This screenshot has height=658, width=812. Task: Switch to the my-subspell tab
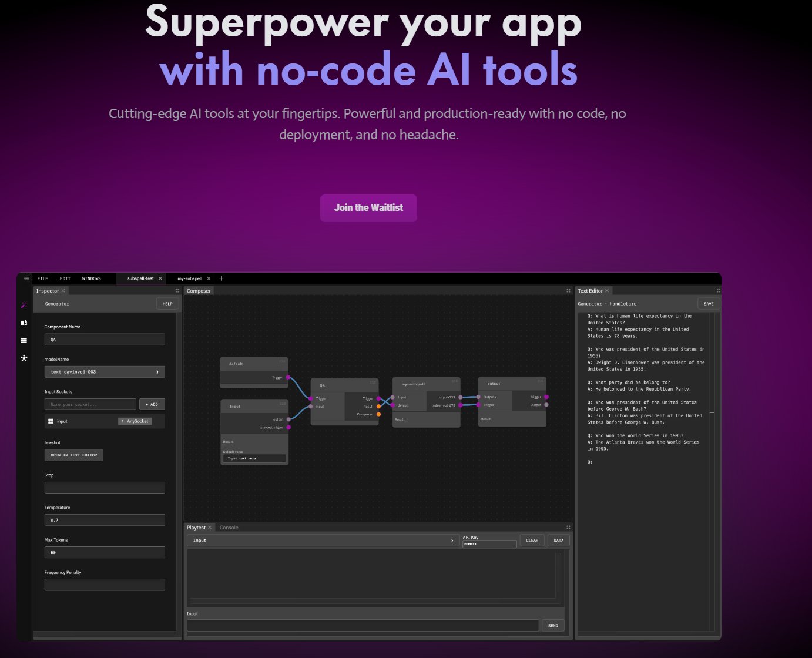coord(190,278)
